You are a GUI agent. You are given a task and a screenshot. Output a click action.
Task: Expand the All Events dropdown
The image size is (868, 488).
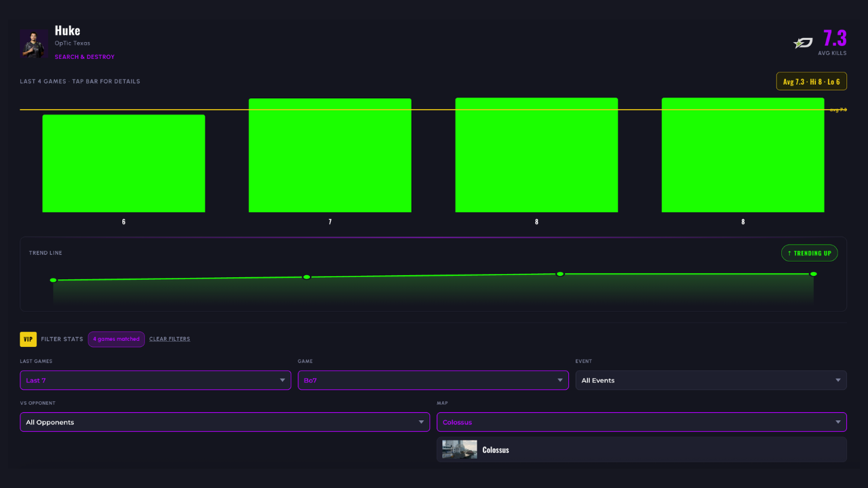pos(711,380)
